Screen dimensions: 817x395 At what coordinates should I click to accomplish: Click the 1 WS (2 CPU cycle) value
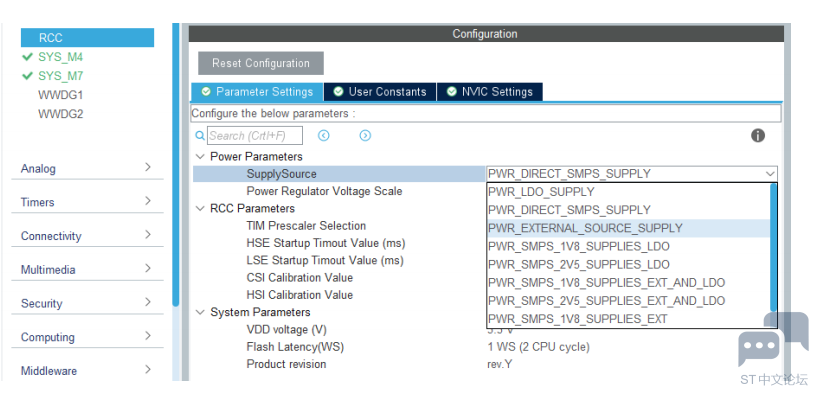point(538,347)
